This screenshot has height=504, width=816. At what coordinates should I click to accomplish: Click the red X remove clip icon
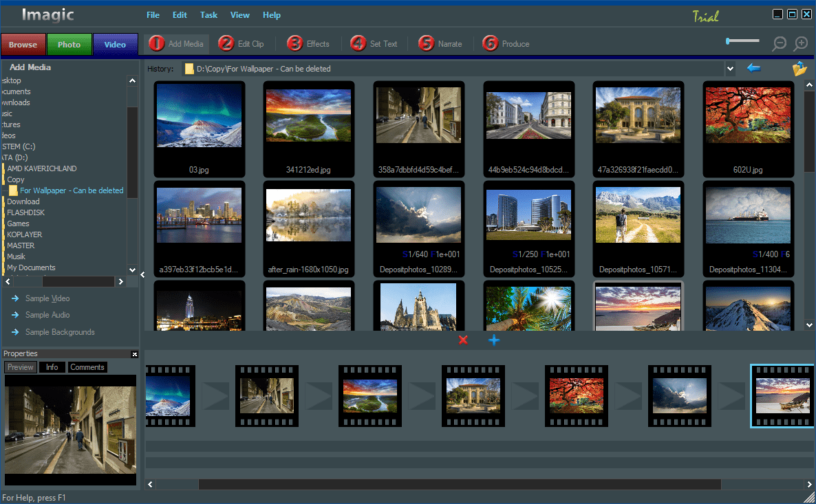coord(463,340)
